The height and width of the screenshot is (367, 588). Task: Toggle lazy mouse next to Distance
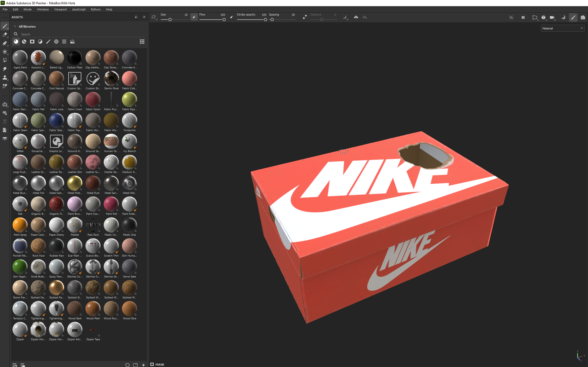[x=305, y=17]
